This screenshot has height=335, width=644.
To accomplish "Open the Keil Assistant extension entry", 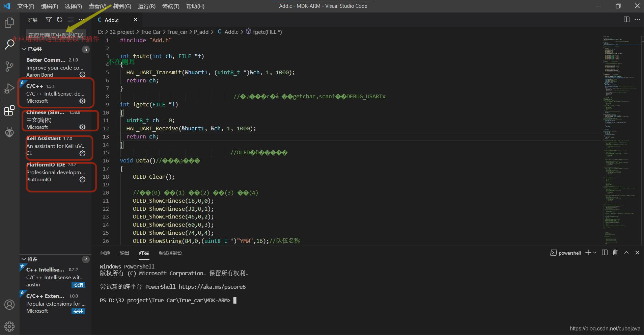I will 56,146.
